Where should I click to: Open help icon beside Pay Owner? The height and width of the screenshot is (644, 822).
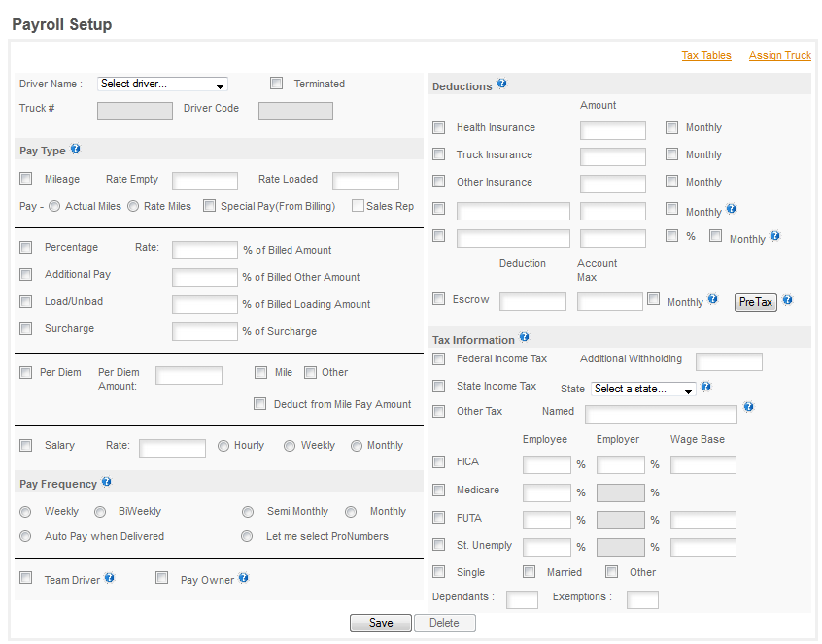[x=243, y=577]
